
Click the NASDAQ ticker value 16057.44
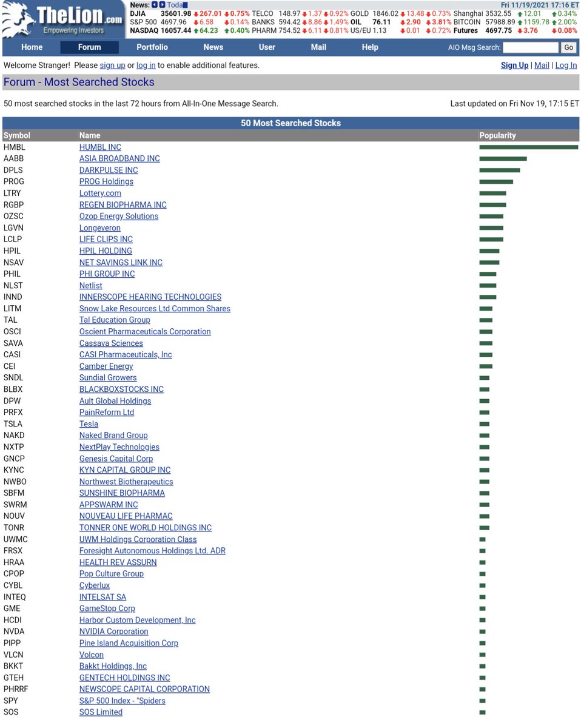pyautogui.click(x=176, y=30)
